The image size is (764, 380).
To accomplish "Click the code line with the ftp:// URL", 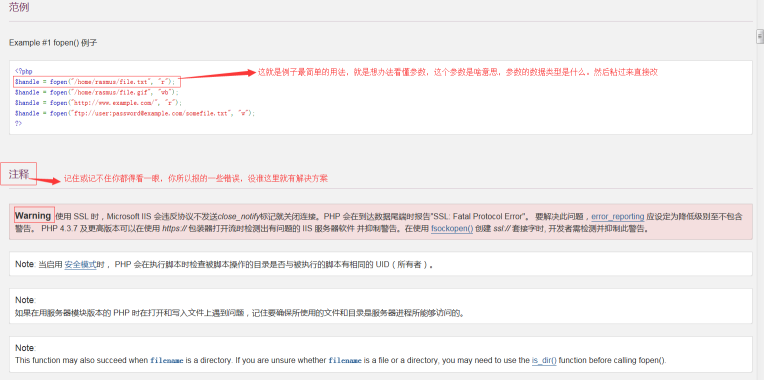I will (134, 113).
